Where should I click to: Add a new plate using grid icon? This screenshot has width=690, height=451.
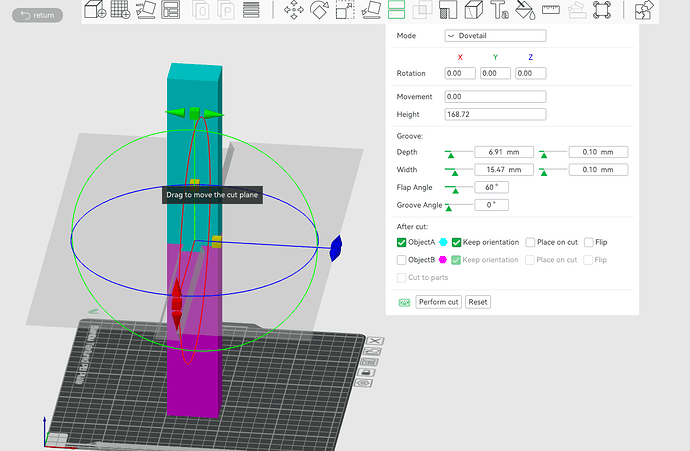click(120, 9)
